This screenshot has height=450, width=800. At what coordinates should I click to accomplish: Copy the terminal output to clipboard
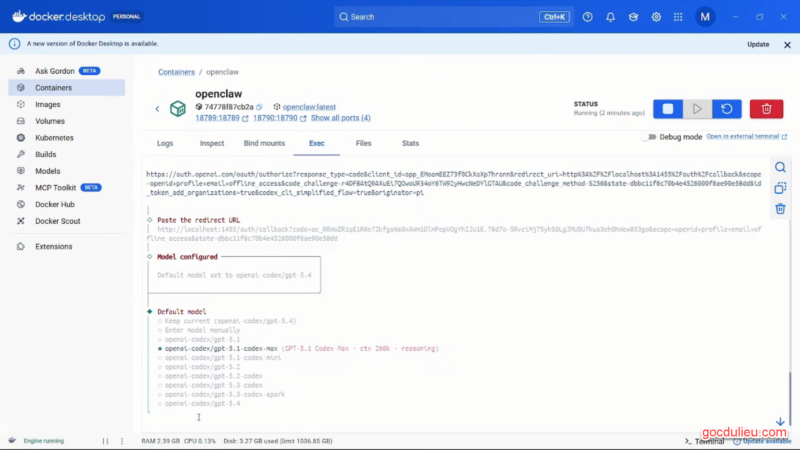pos(781,188)
